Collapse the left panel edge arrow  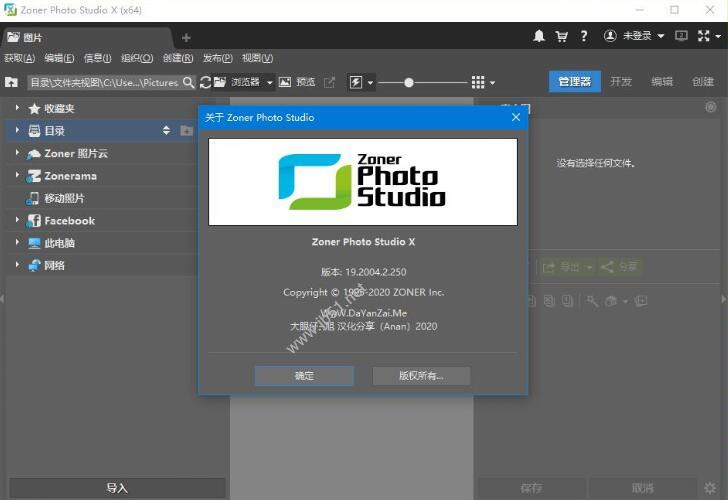pos(2,299)
